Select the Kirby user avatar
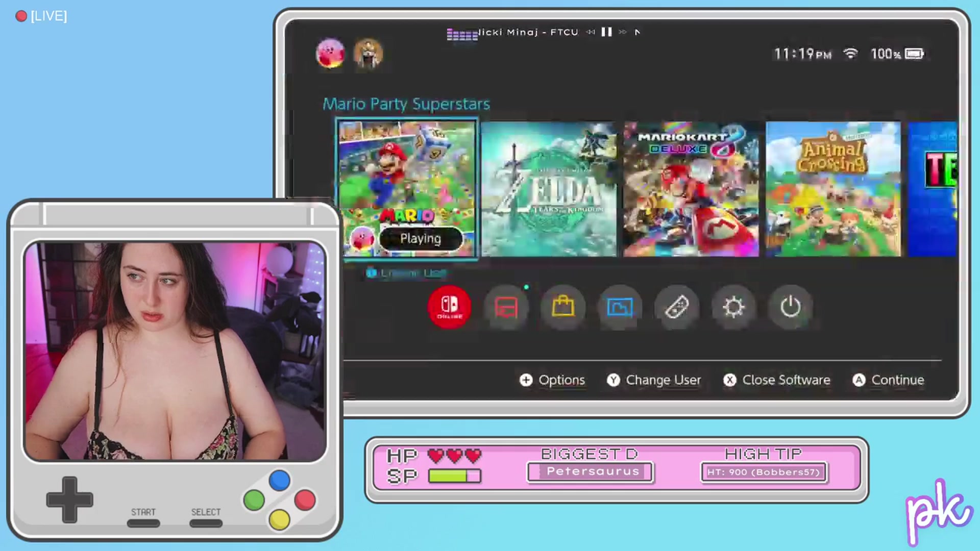Screen dimensions: 980x551 (x=330, y=53)
